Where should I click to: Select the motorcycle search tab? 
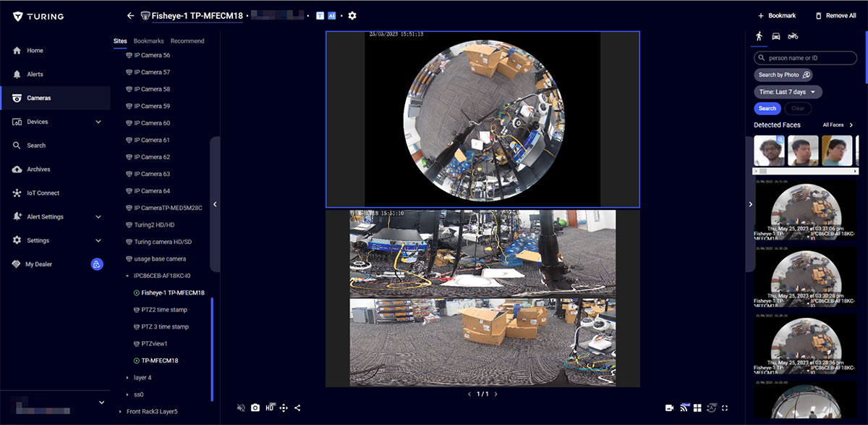click(793, 36)
